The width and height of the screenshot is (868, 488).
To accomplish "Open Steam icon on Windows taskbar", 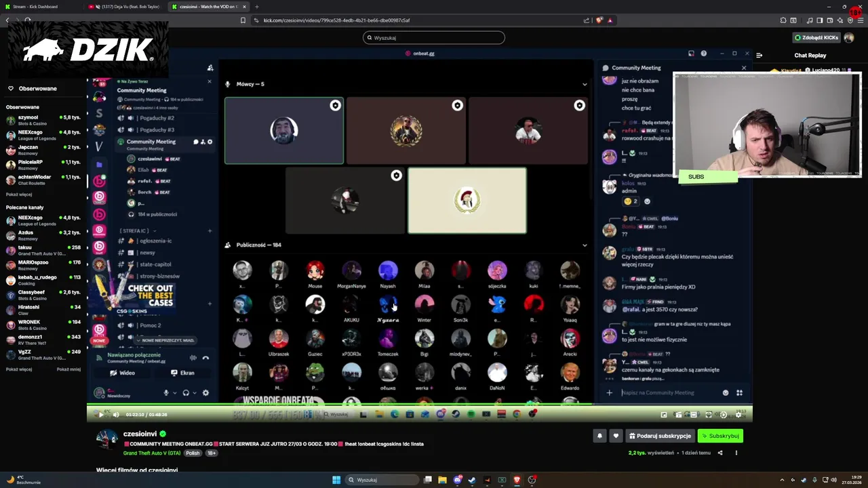I will [472, 480].
